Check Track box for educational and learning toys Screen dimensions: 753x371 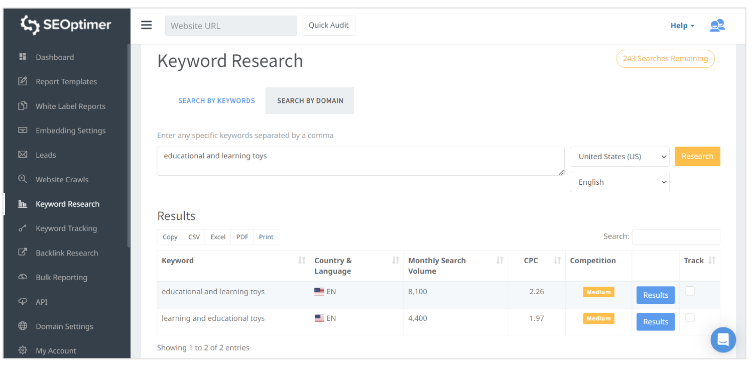(x=690, y=291)
